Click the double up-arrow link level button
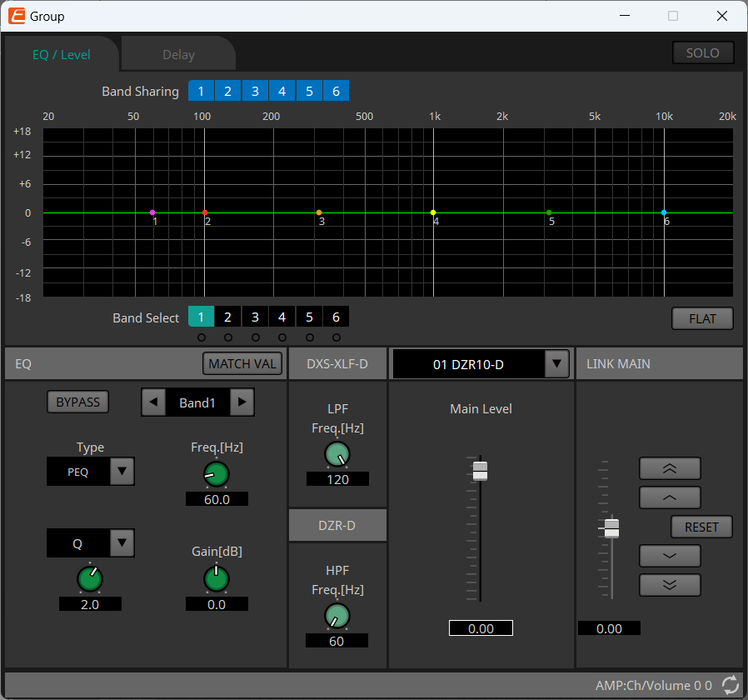The image size is (748, 700). 670,468
